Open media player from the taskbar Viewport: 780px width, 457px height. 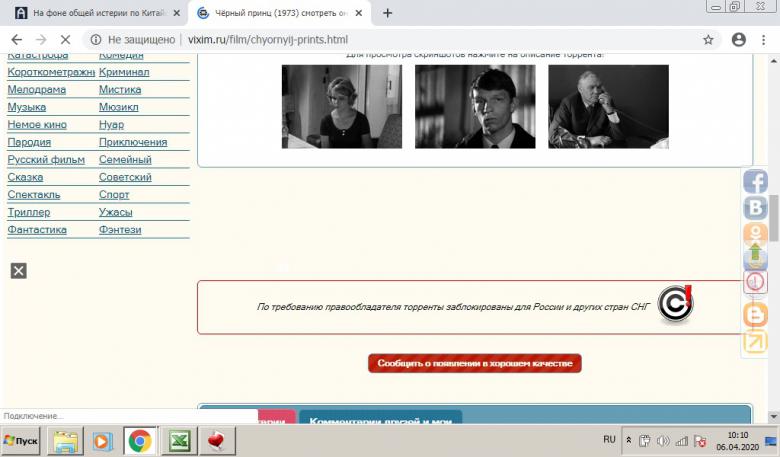coord(101,441)
